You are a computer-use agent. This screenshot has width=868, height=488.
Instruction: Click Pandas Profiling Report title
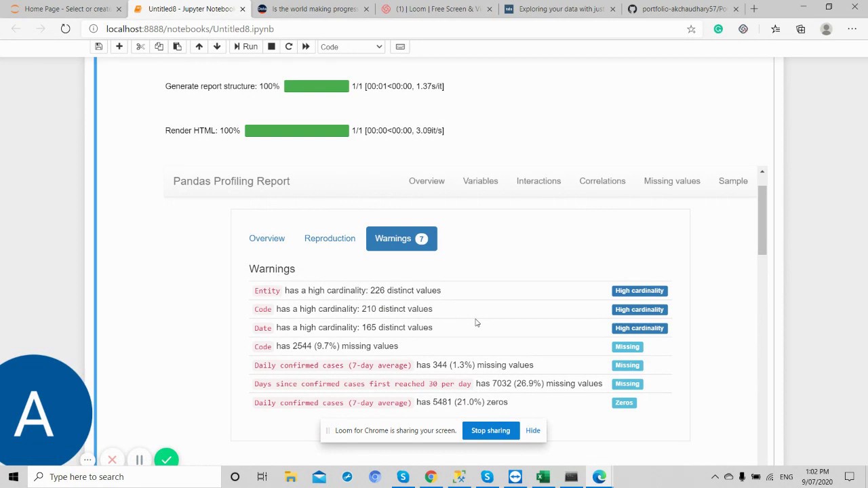tap(231, 181)
